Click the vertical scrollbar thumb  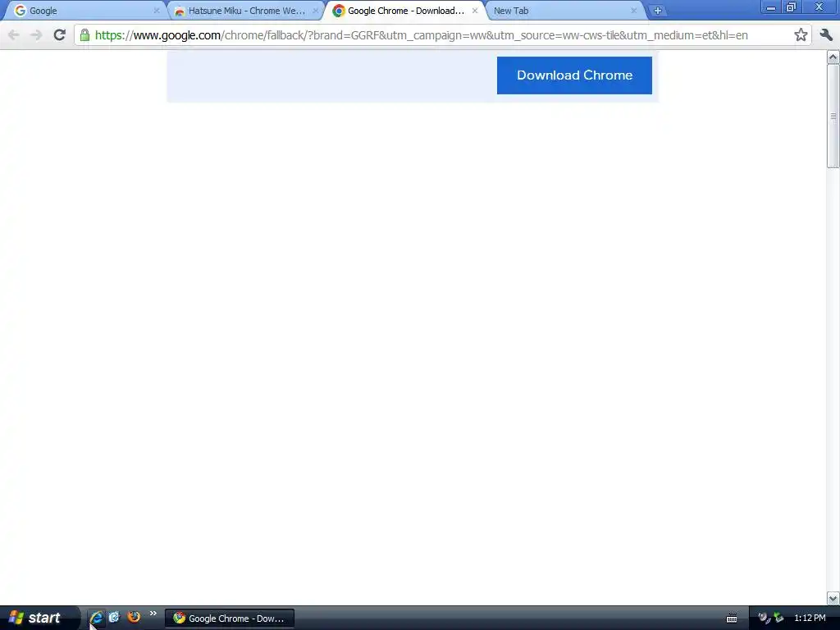click(833, 116)
